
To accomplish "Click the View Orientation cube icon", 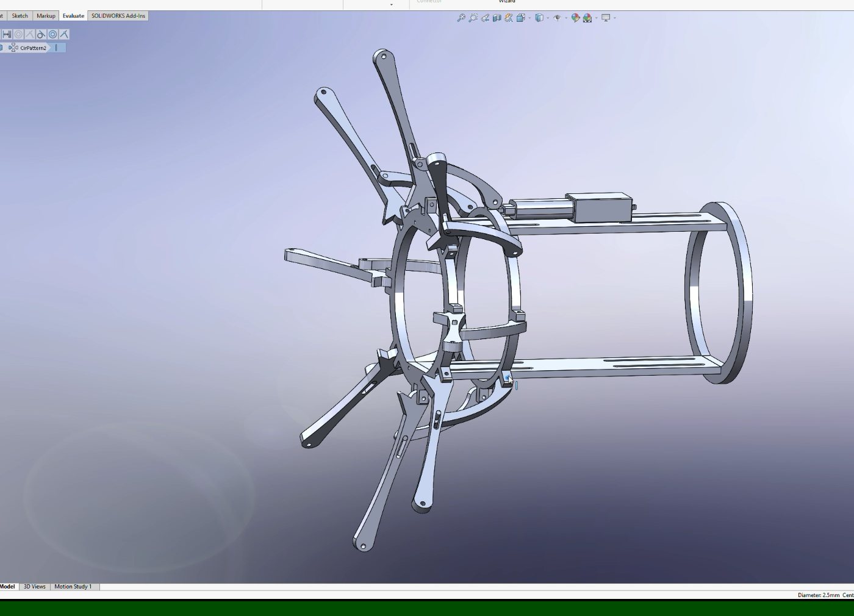I will [x=521, y=18].
